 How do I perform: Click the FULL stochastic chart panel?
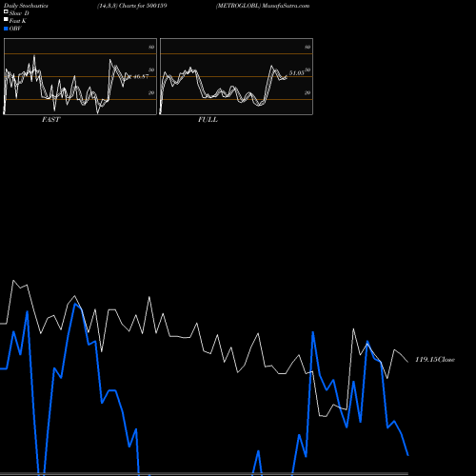[236, 76]
